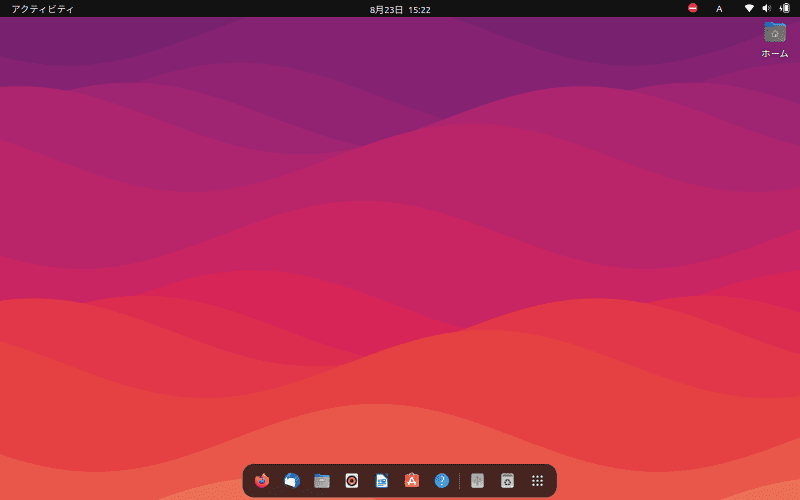
Task: Click the red no-entry status indicator
Action: coord(692,8)
